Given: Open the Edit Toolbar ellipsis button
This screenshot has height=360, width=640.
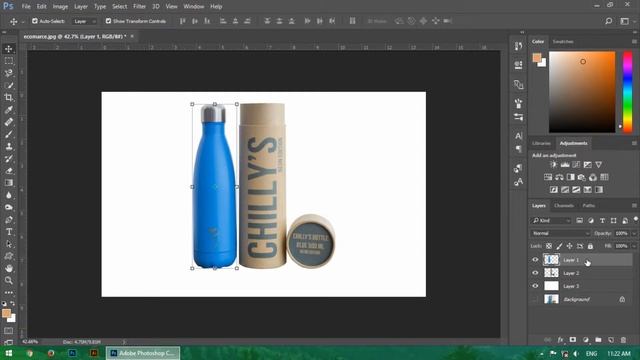Looking at the screenshot, I should [9, 292].
